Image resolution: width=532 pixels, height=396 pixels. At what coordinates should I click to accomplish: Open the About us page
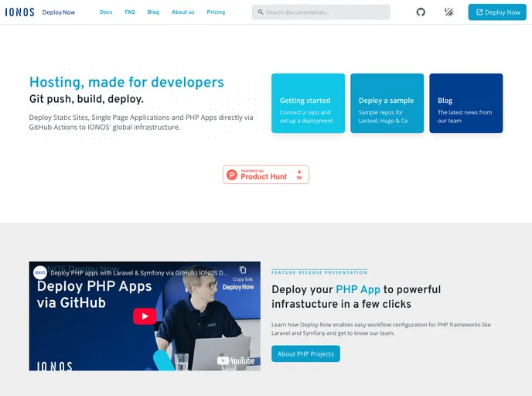click(x=183, y=12)
